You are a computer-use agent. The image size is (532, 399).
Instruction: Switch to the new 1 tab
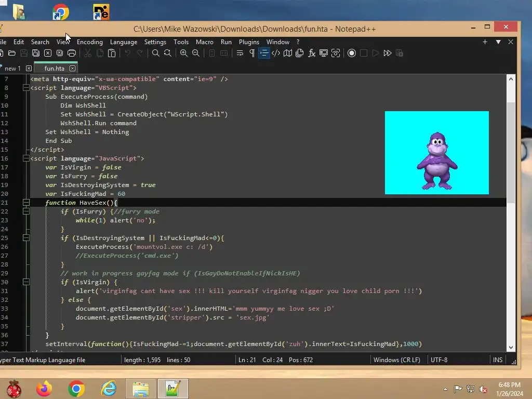12,69
